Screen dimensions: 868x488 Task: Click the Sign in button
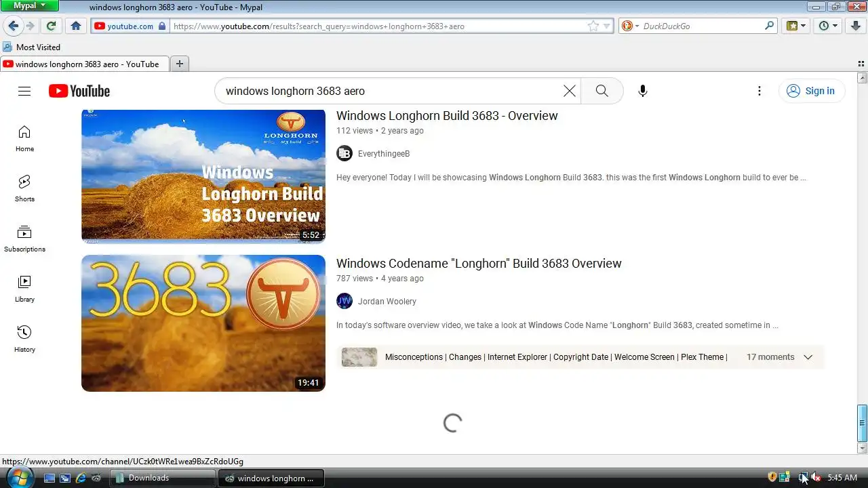pyautogui.click(x=811, y=91)
